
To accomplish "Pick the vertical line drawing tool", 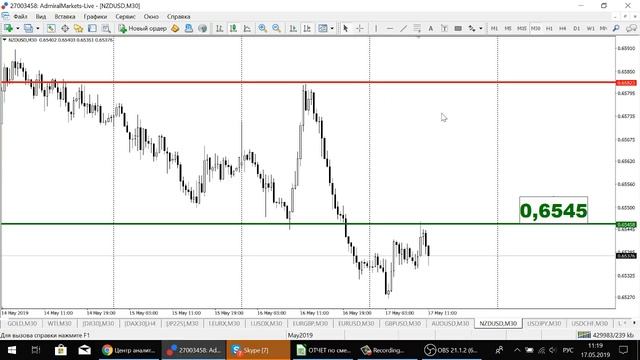I will (x=376, y=28).
